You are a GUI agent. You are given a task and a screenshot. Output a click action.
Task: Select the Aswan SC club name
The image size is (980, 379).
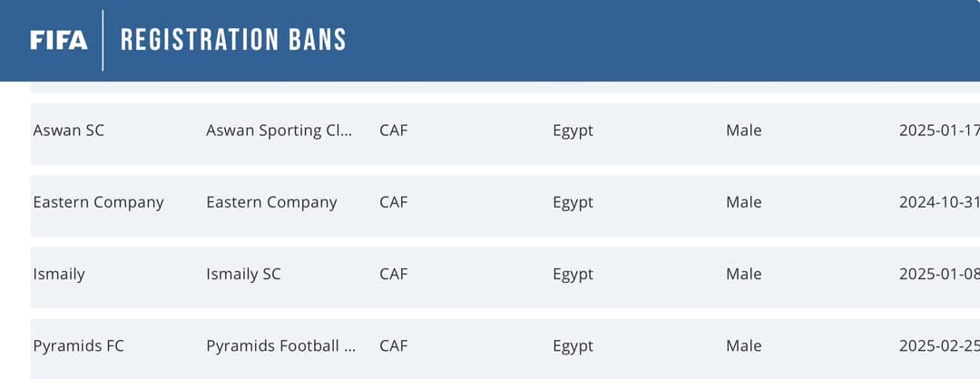click(69, 131)
